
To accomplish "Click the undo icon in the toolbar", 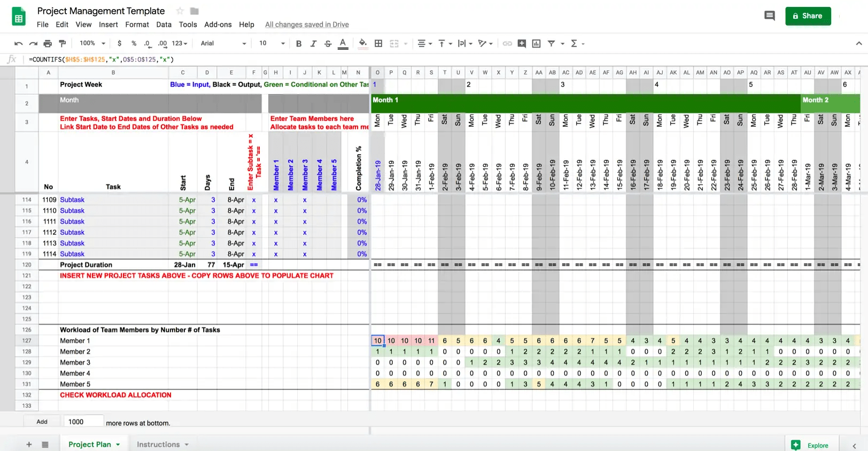I will pyautogui.click(x=19, y=43).
